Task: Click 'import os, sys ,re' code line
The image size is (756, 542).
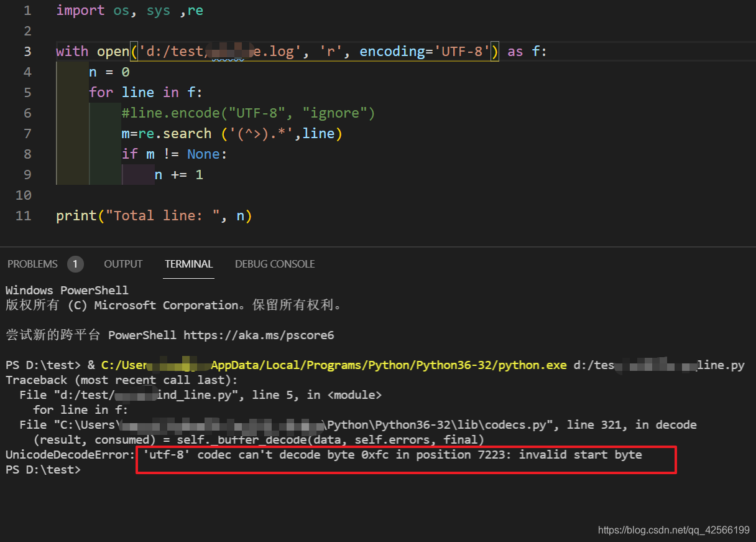Action: click(x=129, y=11)
